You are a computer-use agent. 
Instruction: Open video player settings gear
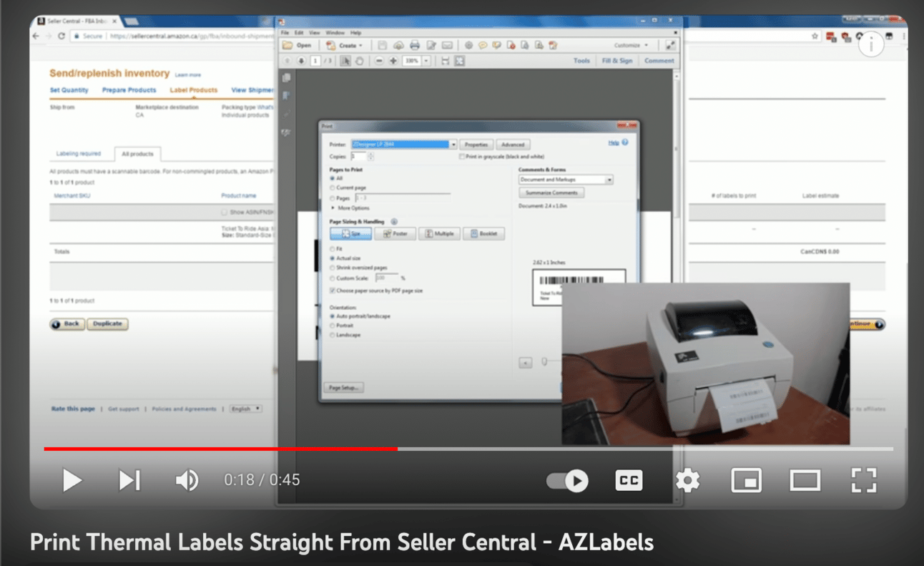687,480
